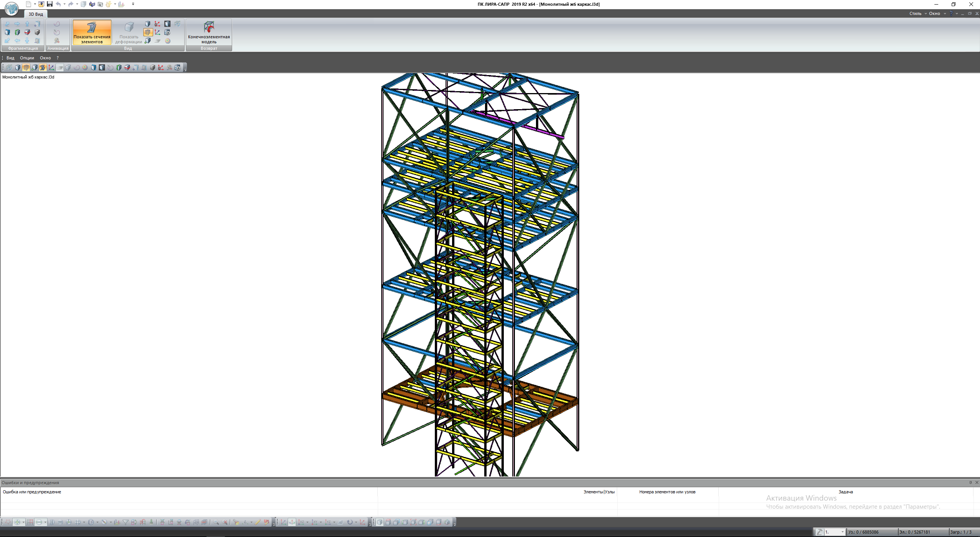Open the Окно menu below ribbon
Image resolution: width=980 pixels, height=537 pixels.
click(45, 58)
